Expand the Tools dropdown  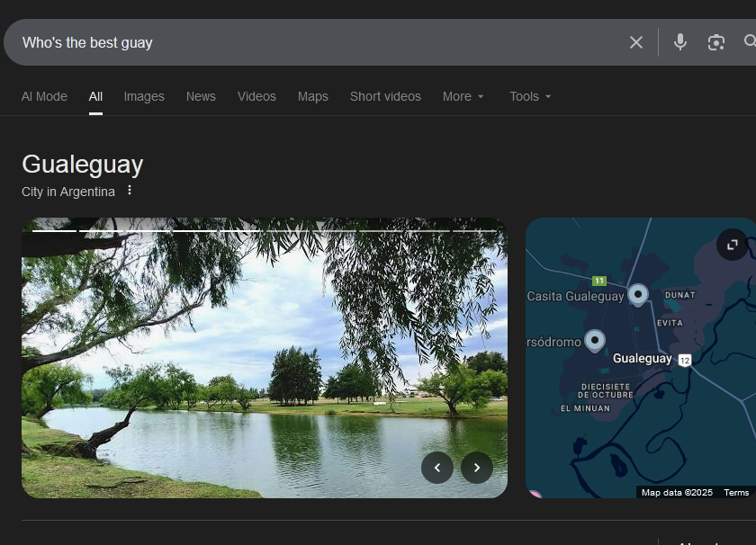coord(530,96)
